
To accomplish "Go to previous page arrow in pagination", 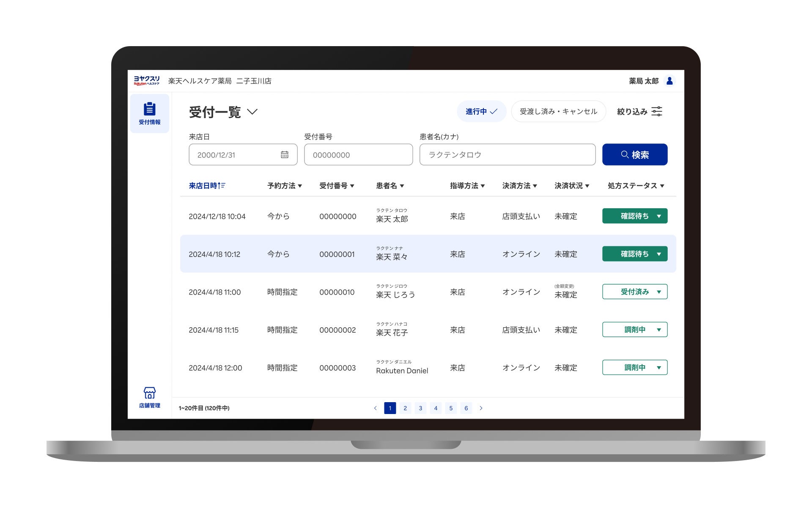I will pos(375,408).
